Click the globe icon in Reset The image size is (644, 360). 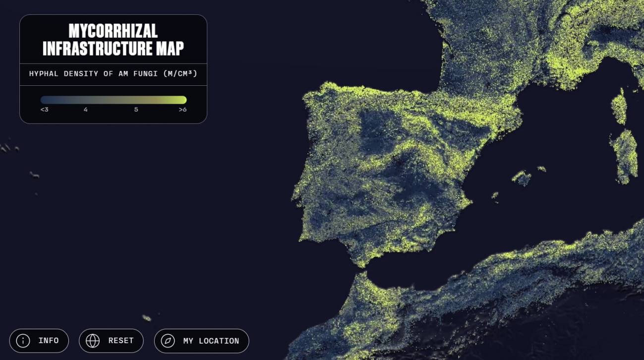pos(93,341)
